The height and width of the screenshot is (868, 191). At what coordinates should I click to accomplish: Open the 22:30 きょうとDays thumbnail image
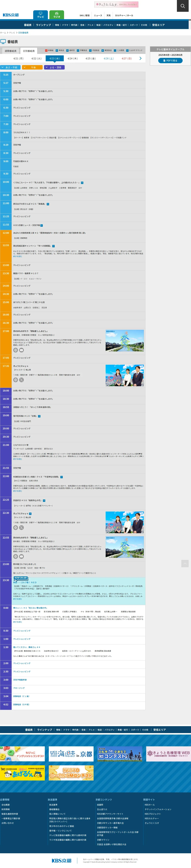[x=125, y=522]
